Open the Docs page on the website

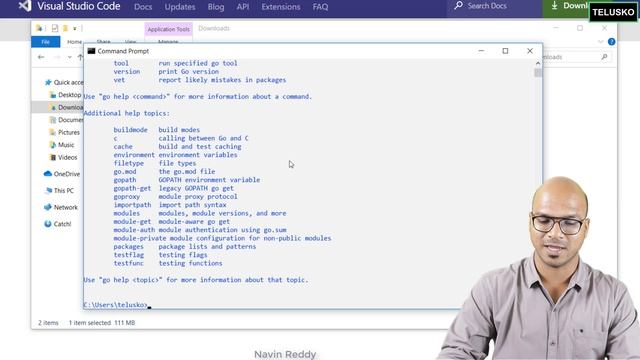click(x=143, y=7)
